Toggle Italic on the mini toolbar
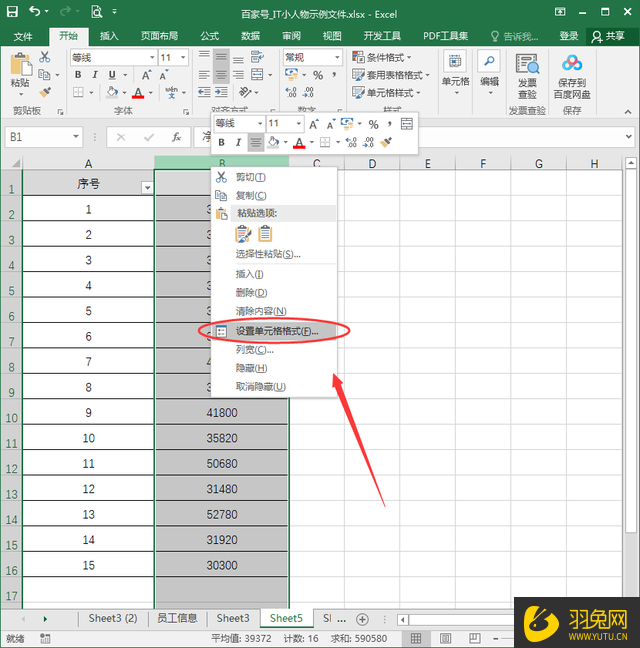This screenshot has height=648, width=640. [238, 143]
